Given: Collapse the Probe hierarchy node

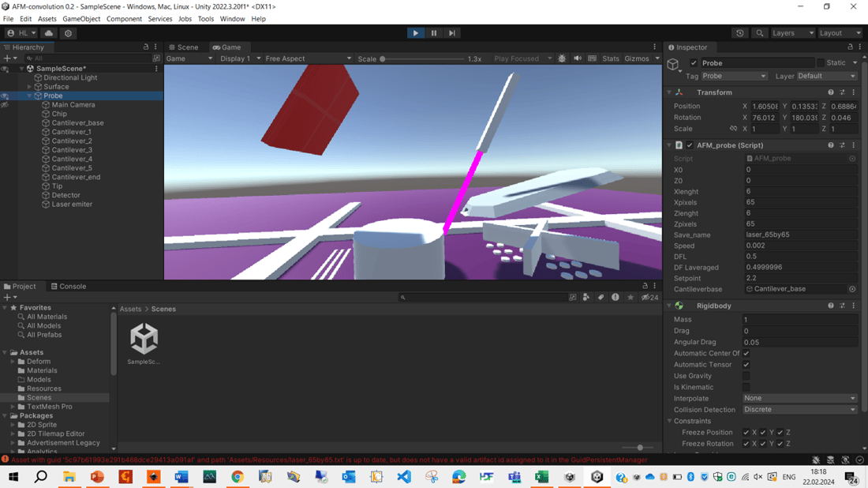Looking at the screenshot, I should 29,96.
